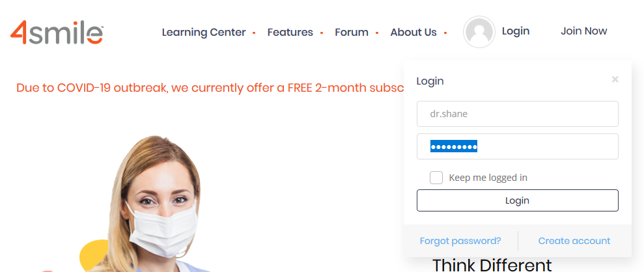Click the 4smile logo
This screenshot has height=272, width=644.
point(57,33)
